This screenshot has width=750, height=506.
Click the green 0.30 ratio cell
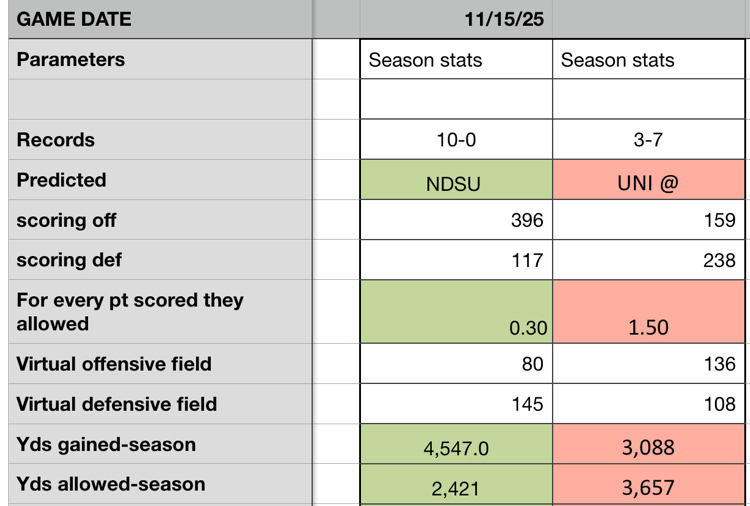click(x=456, y=312)
